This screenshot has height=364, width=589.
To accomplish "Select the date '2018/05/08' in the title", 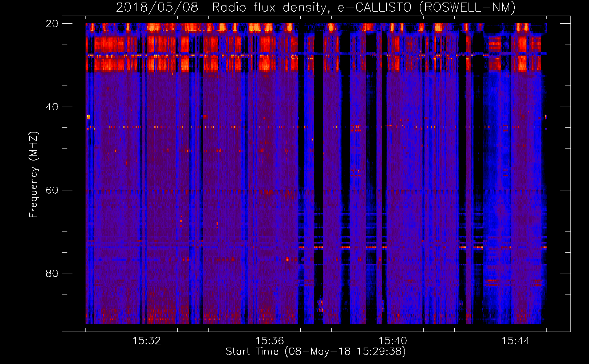I will [157, 7].
